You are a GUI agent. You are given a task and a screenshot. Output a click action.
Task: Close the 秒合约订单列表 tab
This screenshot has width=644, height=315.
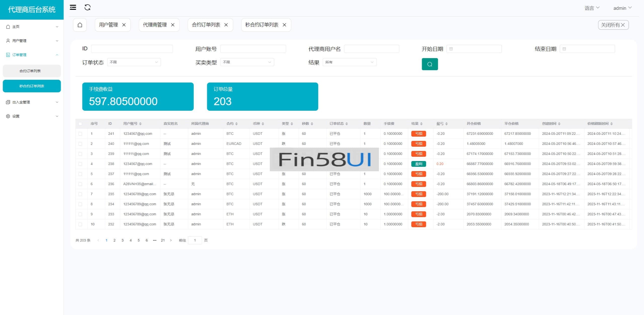point(284,25)
